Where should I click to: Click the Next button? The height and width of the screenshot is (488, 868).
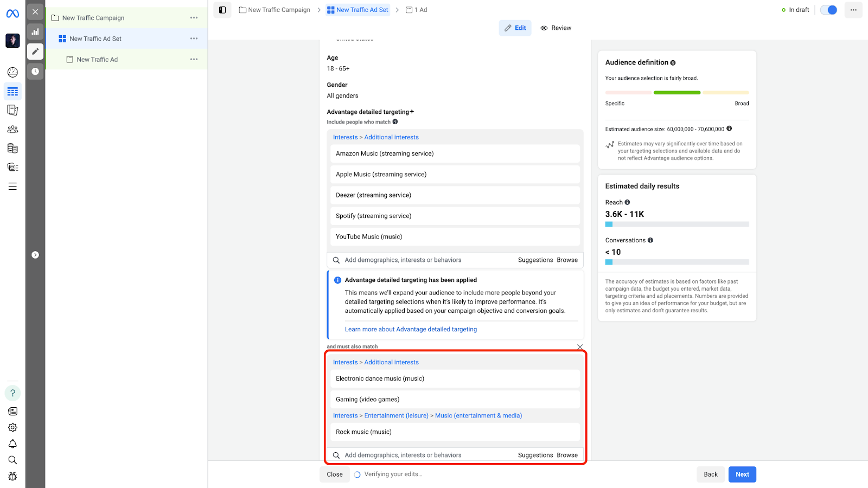click(x=742, y=474)
